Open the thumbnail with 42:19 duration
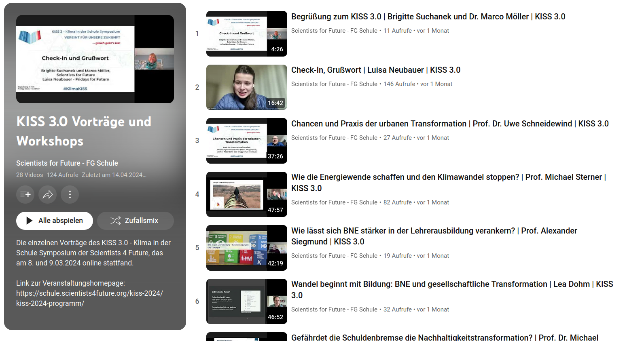The width and height of the screenshot is (644, 341). point(247,248)
